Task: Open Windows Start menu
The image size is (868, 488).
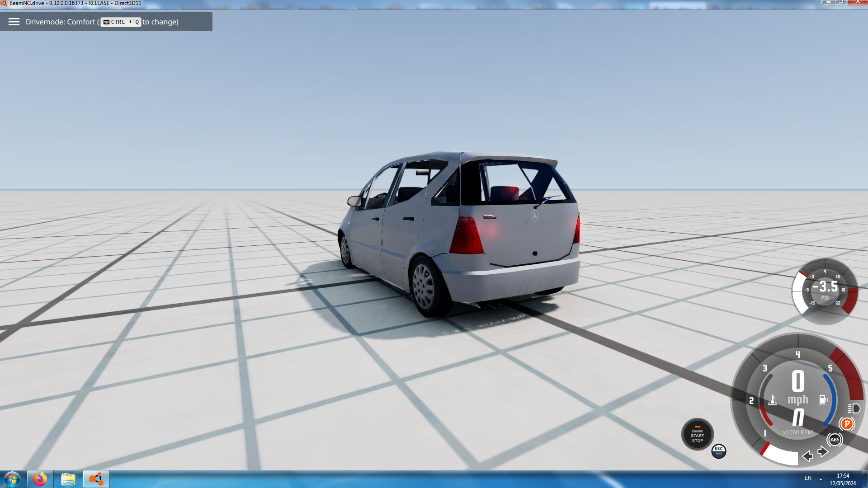Action: pos(12,479)
